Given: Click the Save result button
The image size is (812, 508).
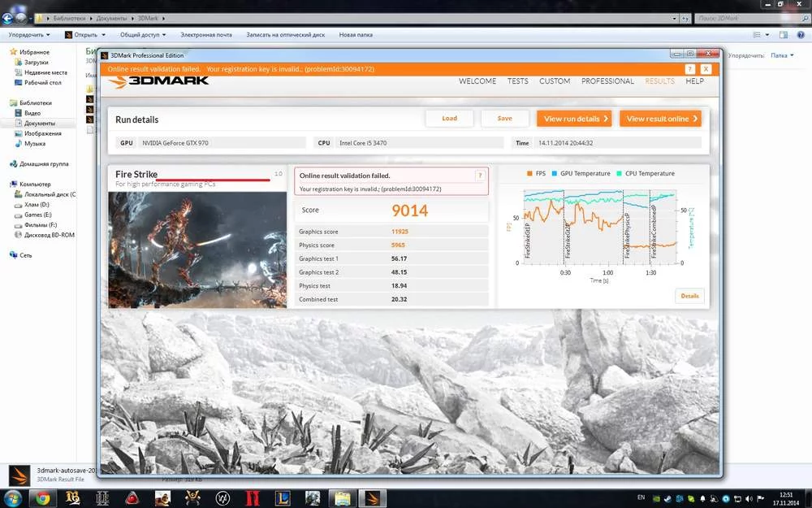Looking at the screenshot, I should pyautogui.click(x=504, y=118).
